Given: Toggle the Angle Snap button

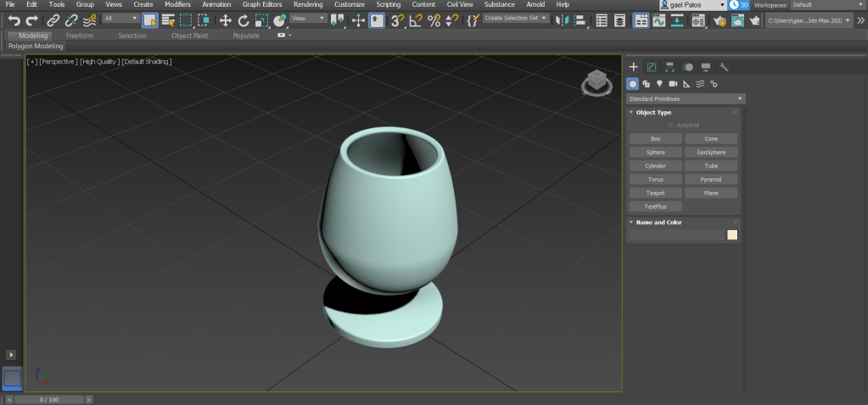Looking at the screenshot, I should pos(416,20).
